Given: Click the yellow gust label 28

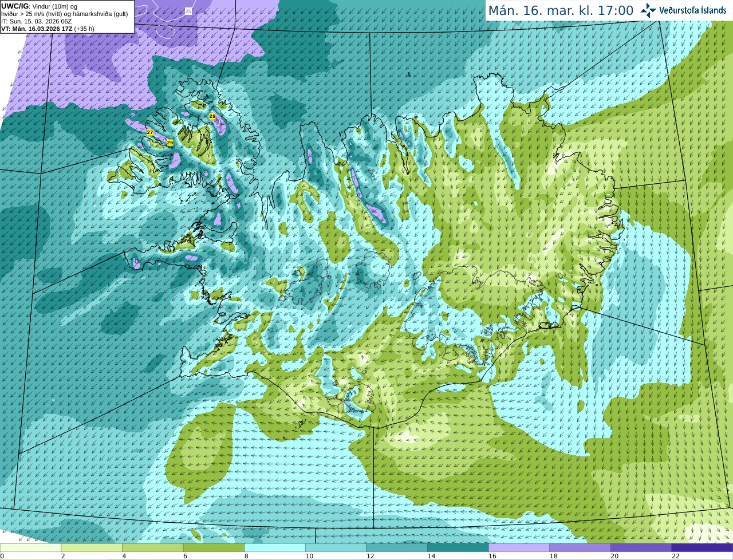Looking at the screenshot, I should pyautogui.click(x=212, y=116).
